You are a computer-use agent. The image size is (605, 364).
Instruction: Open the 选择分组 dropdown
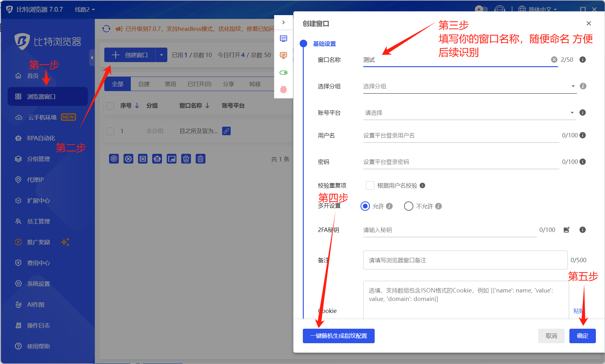click(x=470, y=86)
